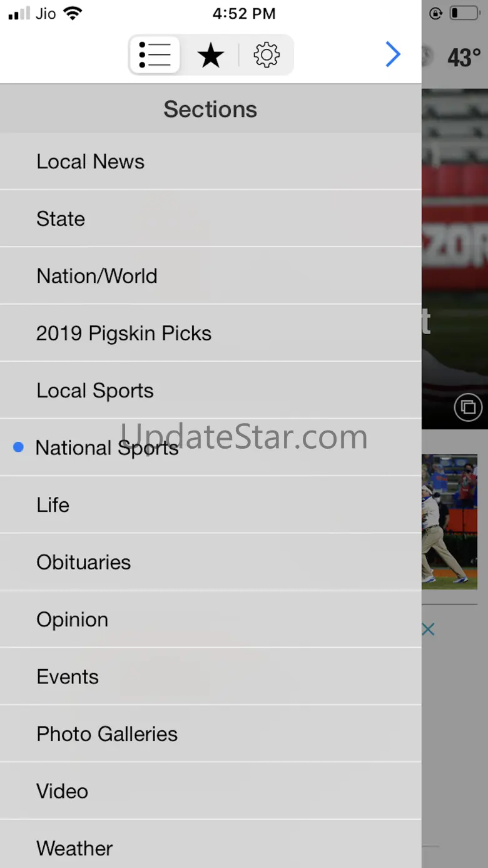
Task: Close the ad with X icon
Action: 428,630
